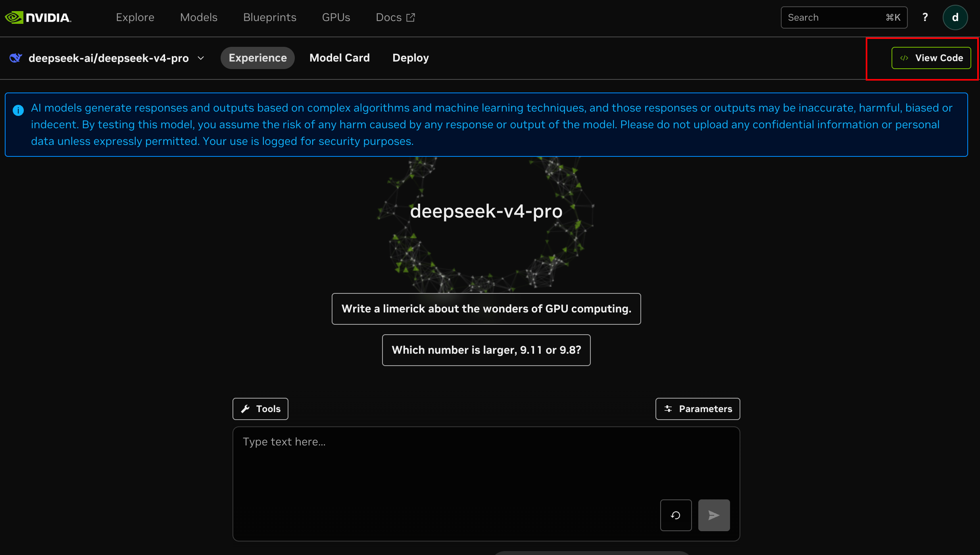Choose the 9.11 or 9.8 prompt
The image size is (980, 555).
(x=486, y=350)
